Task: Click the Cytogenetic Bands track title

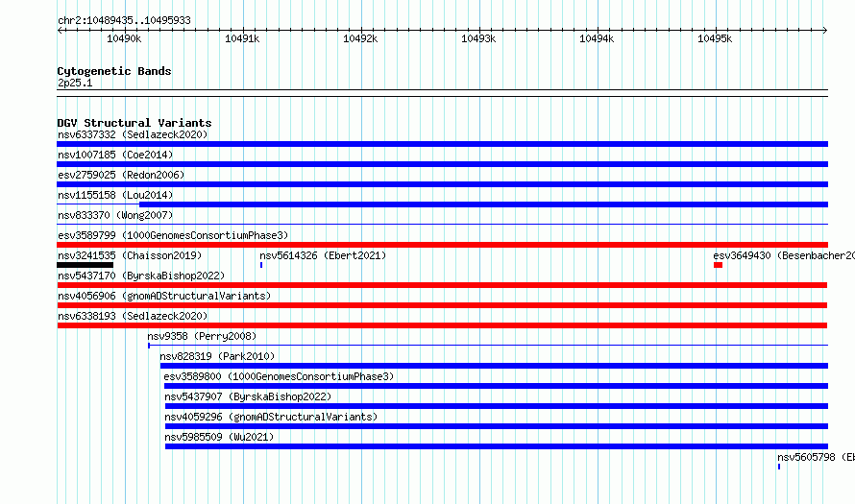Action: click(114, 71)
